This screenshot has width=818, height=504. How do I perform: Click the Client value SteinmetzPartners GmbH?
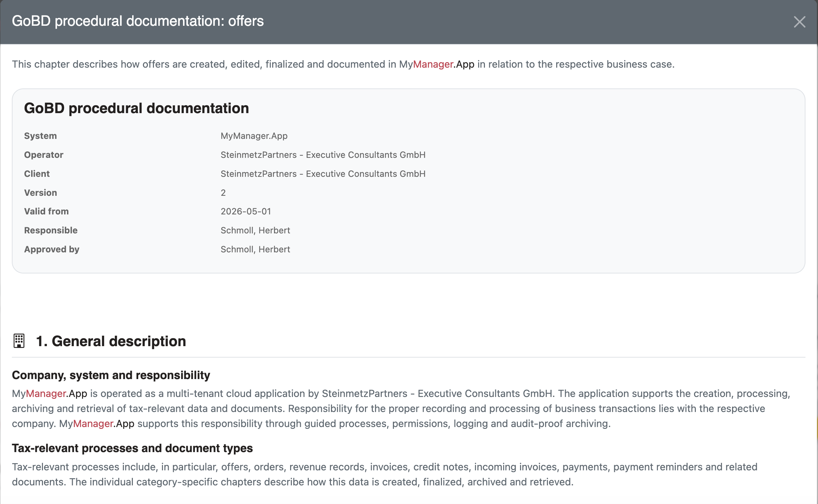click(323, 174)
